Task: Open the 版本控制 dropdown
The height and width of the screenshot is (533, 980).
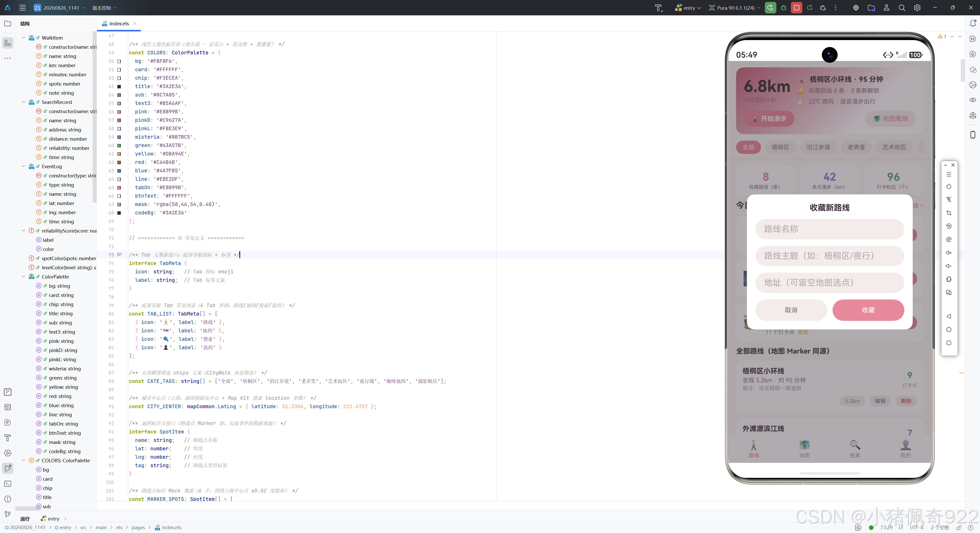Action: (104, 8)
